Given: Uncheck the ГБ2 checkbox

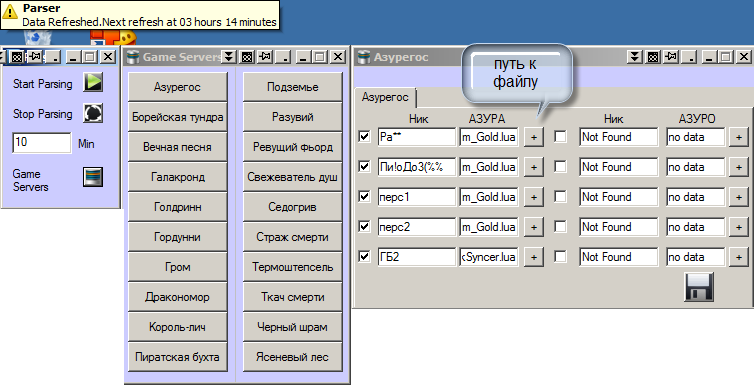Looking at the screenshot, I should 364,256.
